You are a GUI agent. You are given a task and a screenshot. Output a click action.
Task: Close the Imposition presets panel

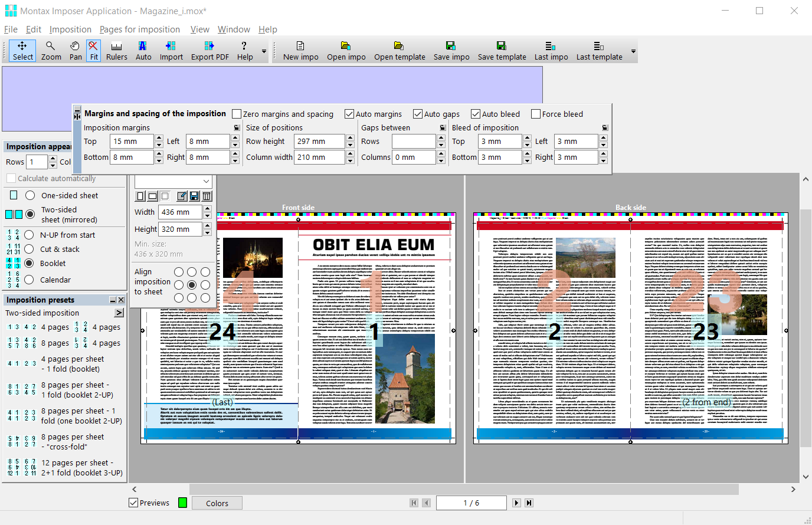[121, 300]
